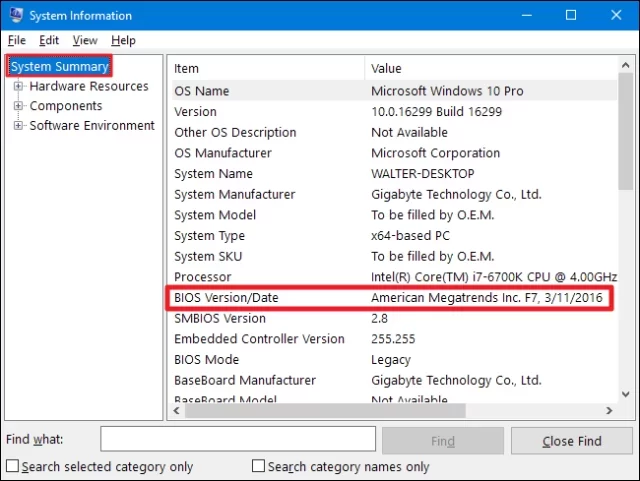Sort by the Item column header
This screenshot has width=640, height=481.
click(x=265, y=69)
